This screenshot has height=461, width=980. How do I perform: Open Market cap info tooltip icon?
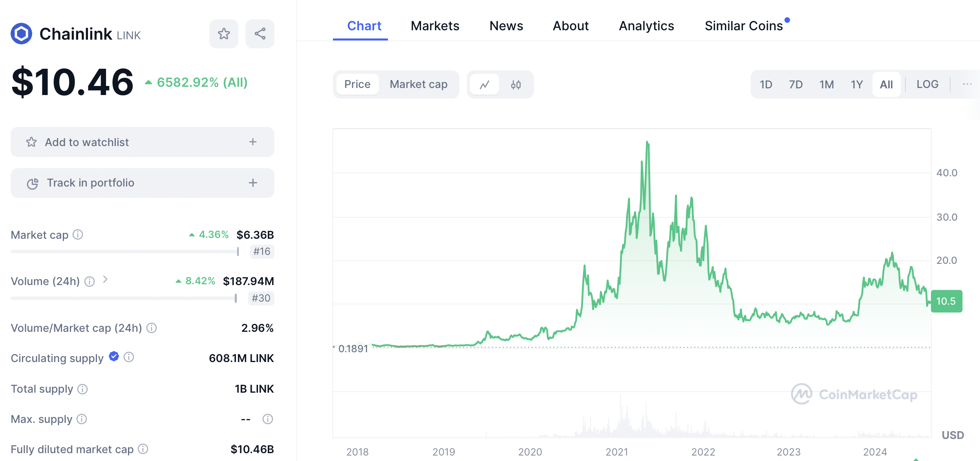pos(78,234)
